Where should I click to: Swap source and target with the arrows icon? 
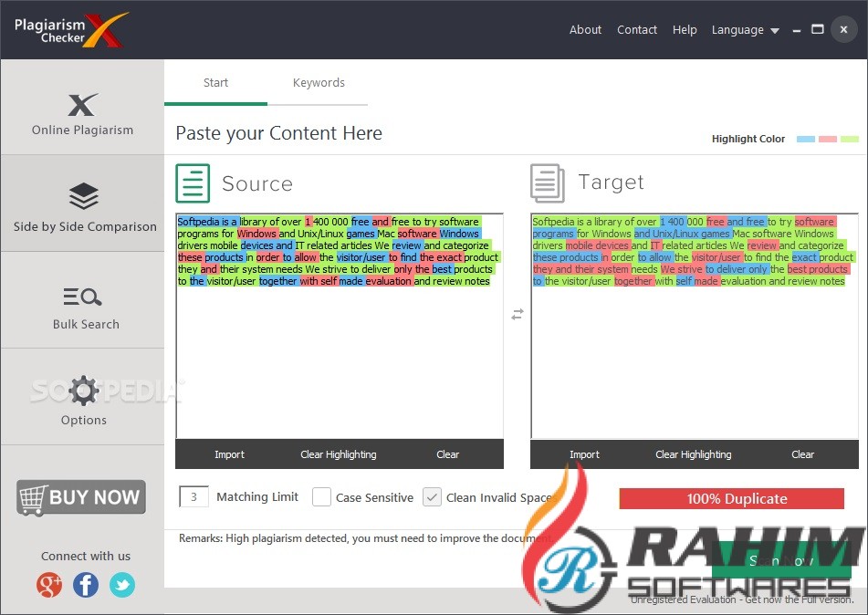click(518, 314)
